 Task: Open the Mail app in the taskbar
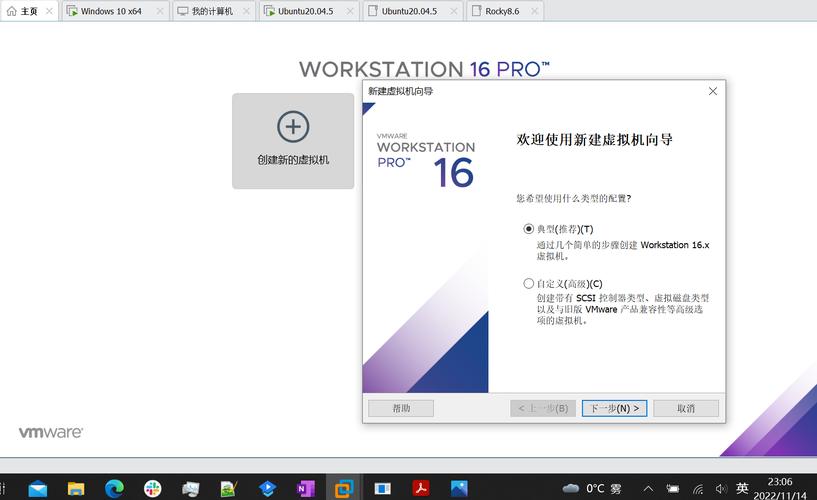tap(38, 489)
